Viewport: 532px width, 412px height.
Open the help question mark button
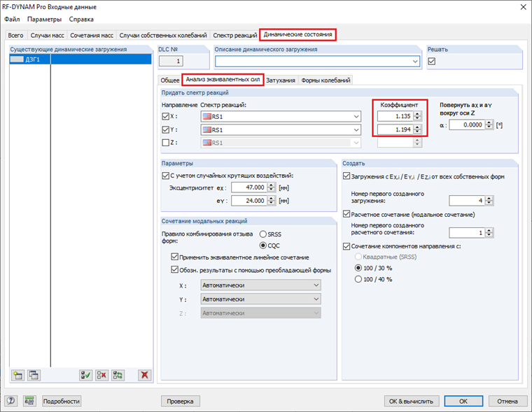(x=10, y=401)
